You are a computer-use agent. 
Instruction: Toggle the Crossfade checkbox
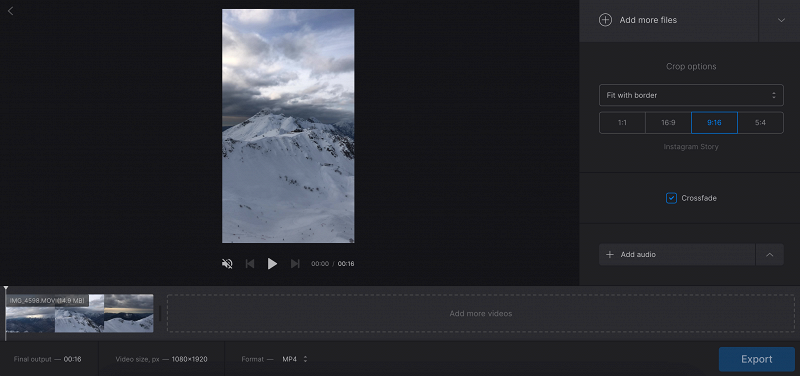(x=671, y=198)
